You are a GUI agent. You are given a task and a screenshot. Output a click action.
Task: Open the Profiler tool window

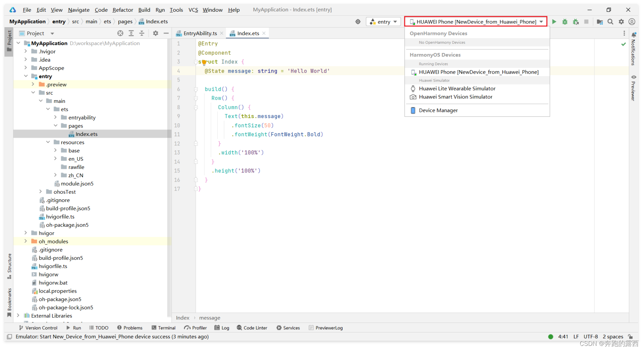point(195,328)
